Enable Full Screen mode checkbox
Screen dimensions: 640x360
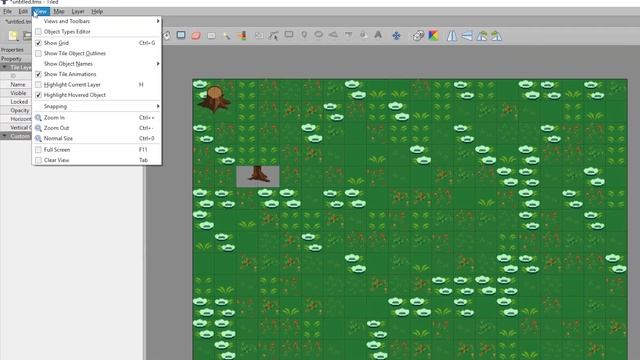coord(38,150)
